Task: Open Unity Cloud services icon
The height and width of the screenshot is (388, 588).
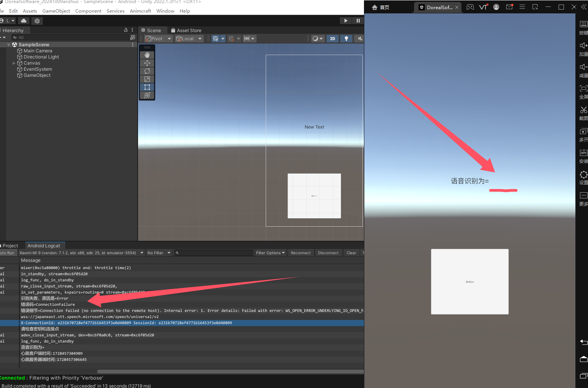Action: (24, 21)
